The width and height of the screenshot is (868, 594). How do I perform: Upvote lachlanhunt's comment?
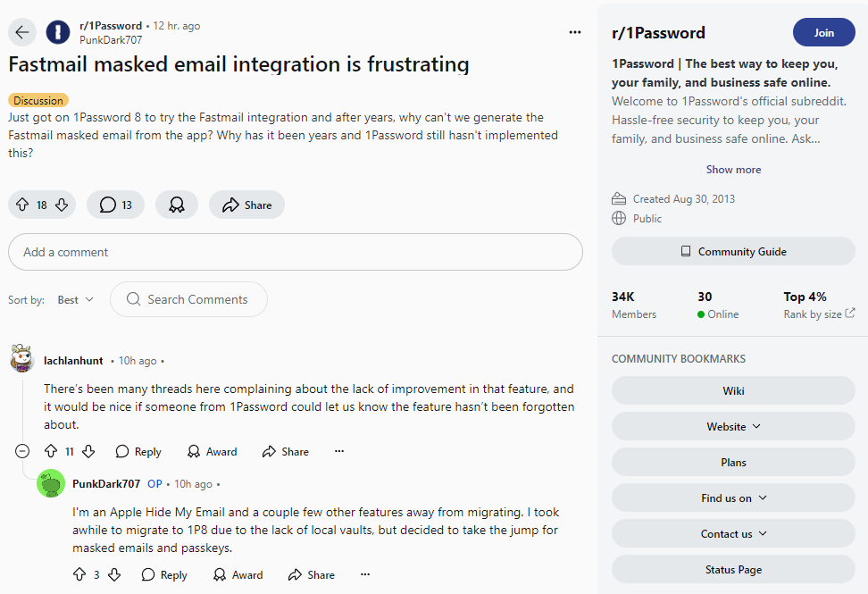51,451
